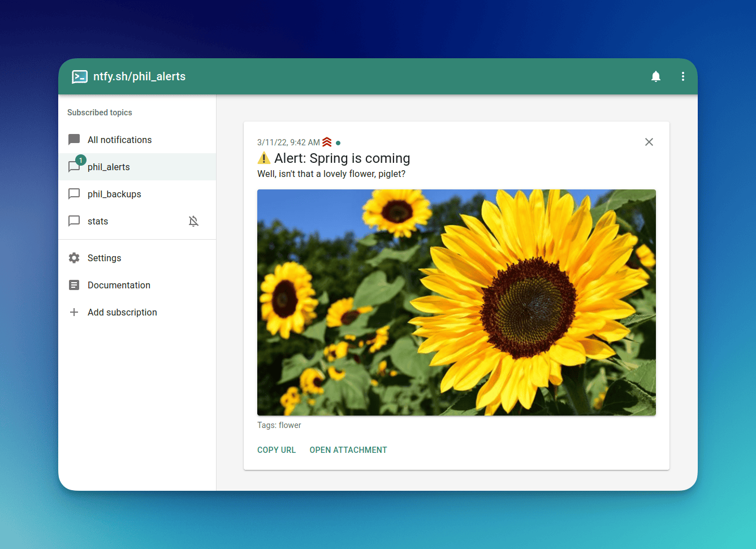This screenshot has height=549, width=756.
Task: Toggle the notification bell in header
Action: 655,76
